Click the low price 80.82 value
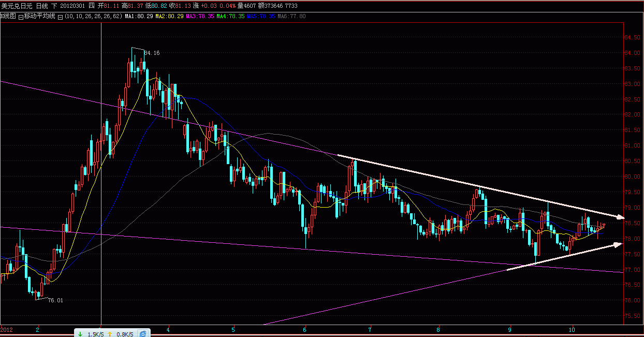This screenshot has width=644, height=337. click(159, 6)
